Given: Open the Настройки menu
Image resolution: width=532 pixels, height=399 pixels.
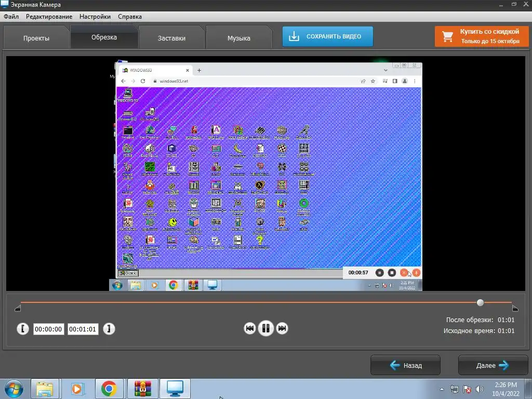Looking at the screenshot, I should point(95,17).
